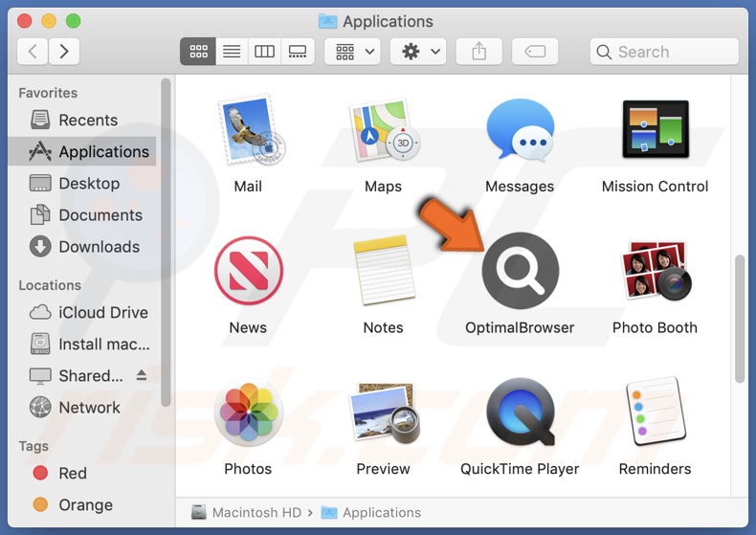Screen dimensions: 756x535
Task: Click Macintosh HD in the path bar
Action: [246, 512]
